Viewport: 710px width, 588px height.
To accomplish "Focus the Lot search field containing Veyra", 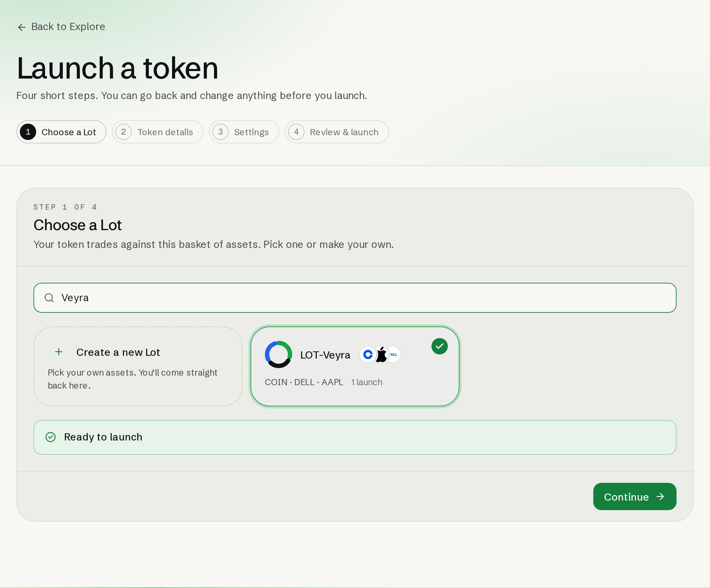I will pos(355,298).
